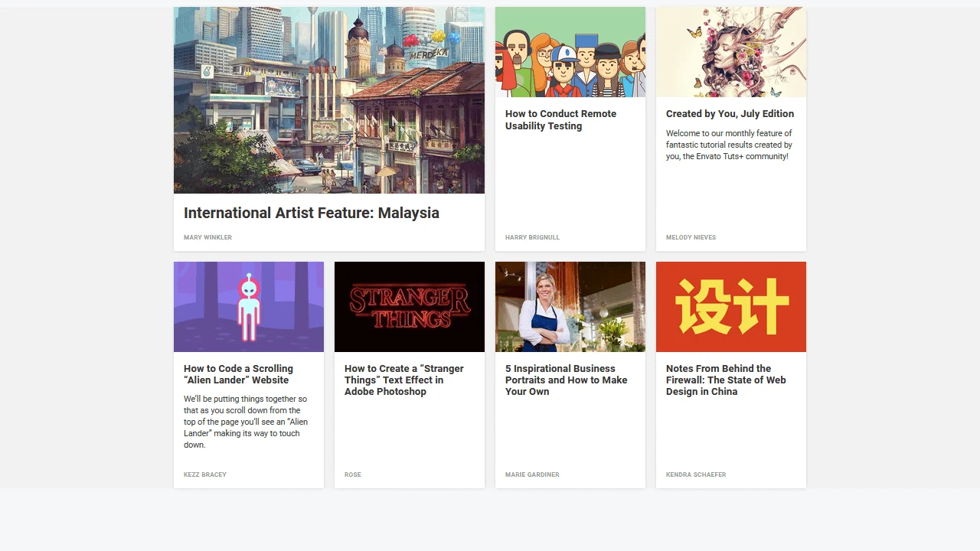The image size is (980, 551).
Task: Open "How to Conduct Remote Usability Testing"
Action: pyautogui.click(x=560, y=119)
